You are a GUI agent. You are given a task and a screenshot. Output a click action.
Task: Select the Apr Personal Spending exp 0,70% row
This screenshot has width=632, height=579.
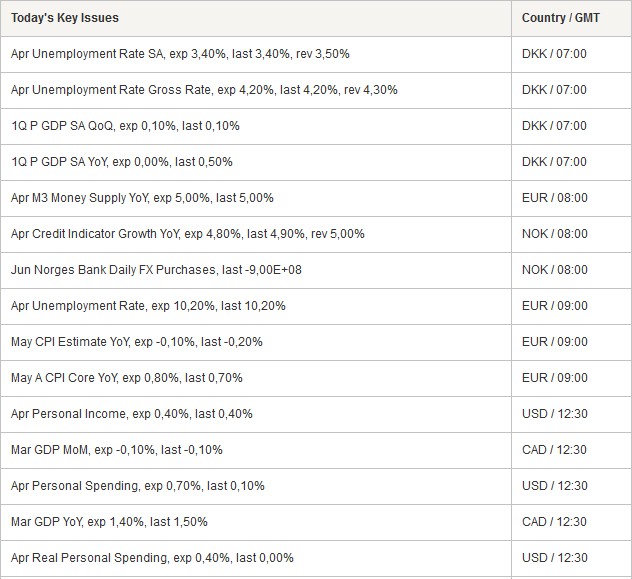coord(316,486)
